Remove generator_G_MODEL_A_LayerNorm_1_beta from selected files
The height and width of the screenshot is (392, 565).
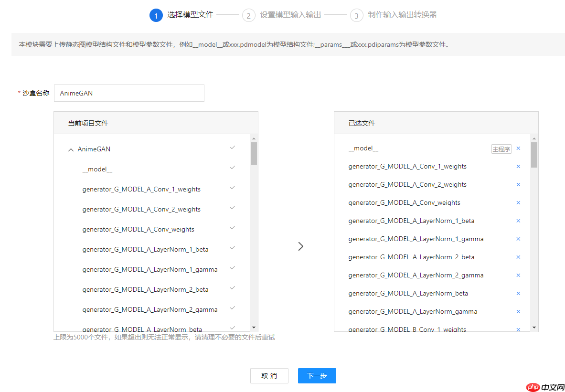coord(518,221)
